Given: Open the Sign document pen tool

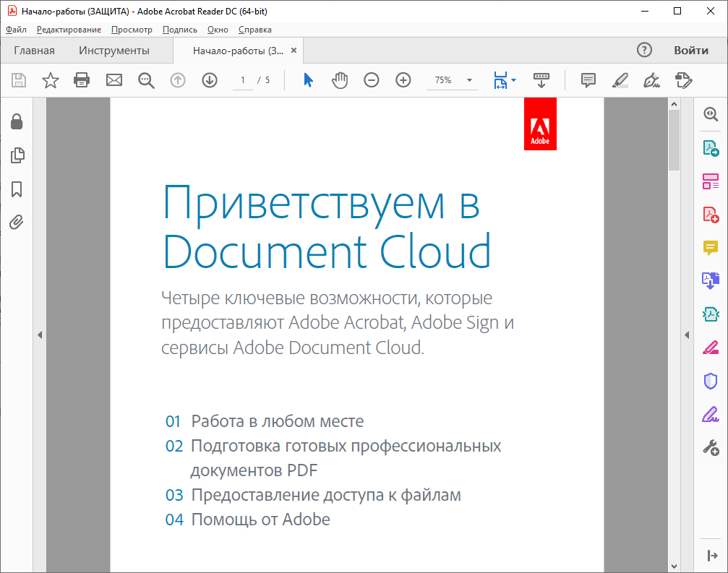Looking at the screenshot, I should tap(651, 80).
